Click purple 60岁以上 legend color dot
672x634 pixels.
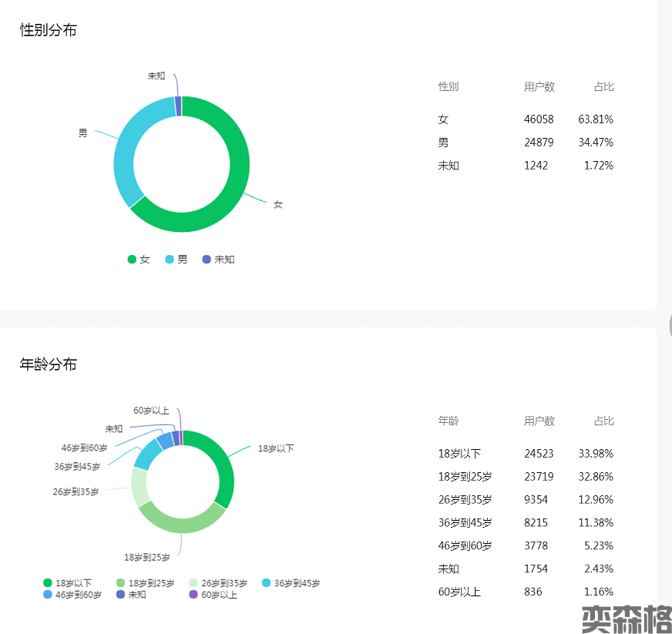point(193,595)
